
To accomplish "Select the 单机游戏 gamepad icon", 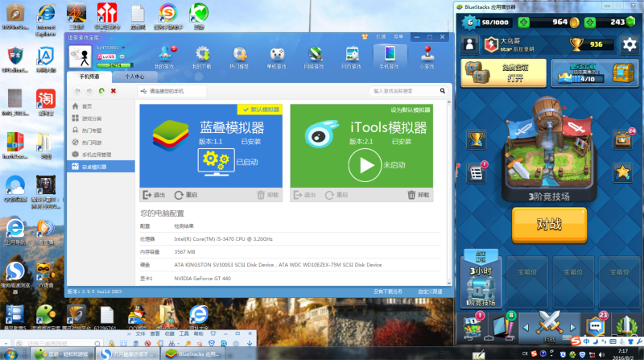I will point(277,57).
